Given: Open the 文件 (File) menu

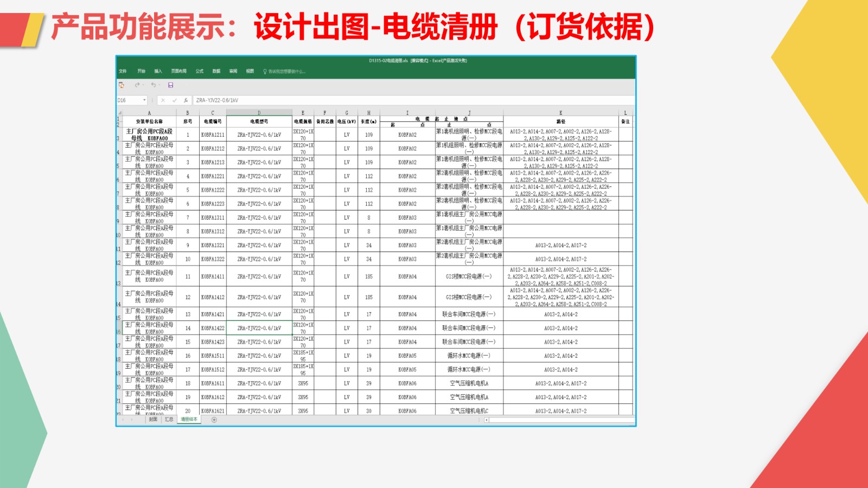Looking at the screenshot, I should tap(123, 72).
